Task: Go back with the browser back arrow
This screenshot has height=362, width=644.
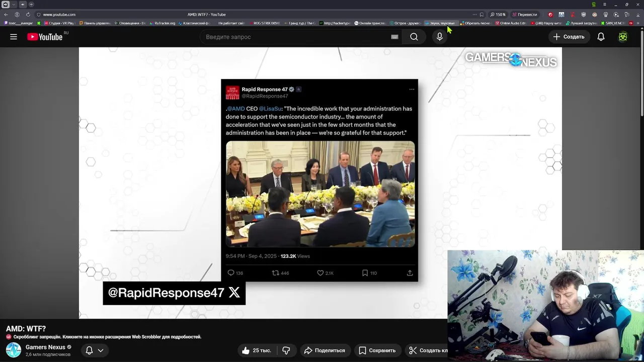Action: point(6,15)
